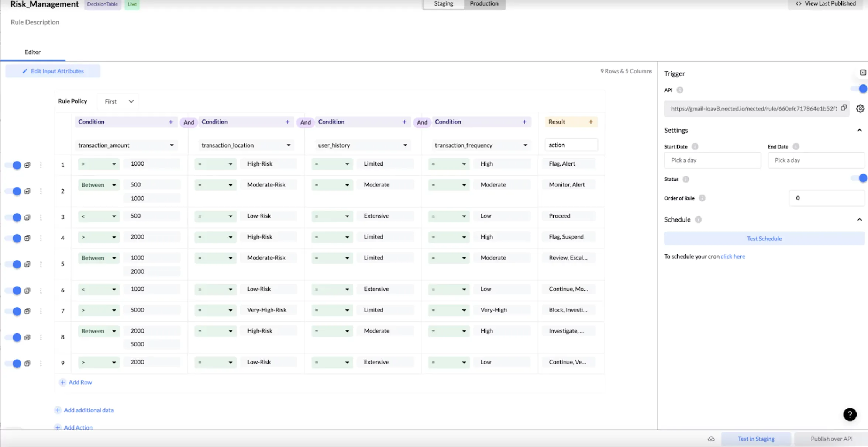Duplicate row 1 using its copy icon

pyautogui.click(x=27, y=165)
